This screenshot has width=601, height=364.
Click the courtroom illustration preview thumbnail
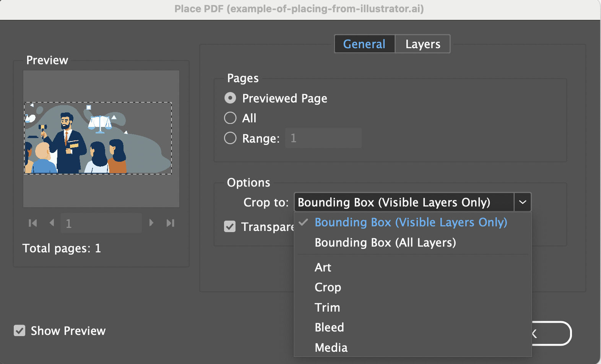pyautogui.click(x=98, y=138)
